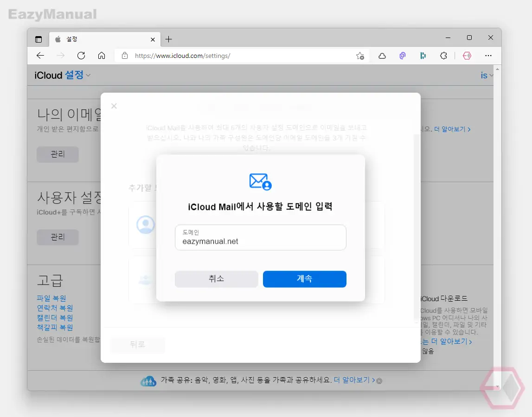Reload the iCloud settings page
The width and height of the screenshot is (532, 417).
pos(81,56)
